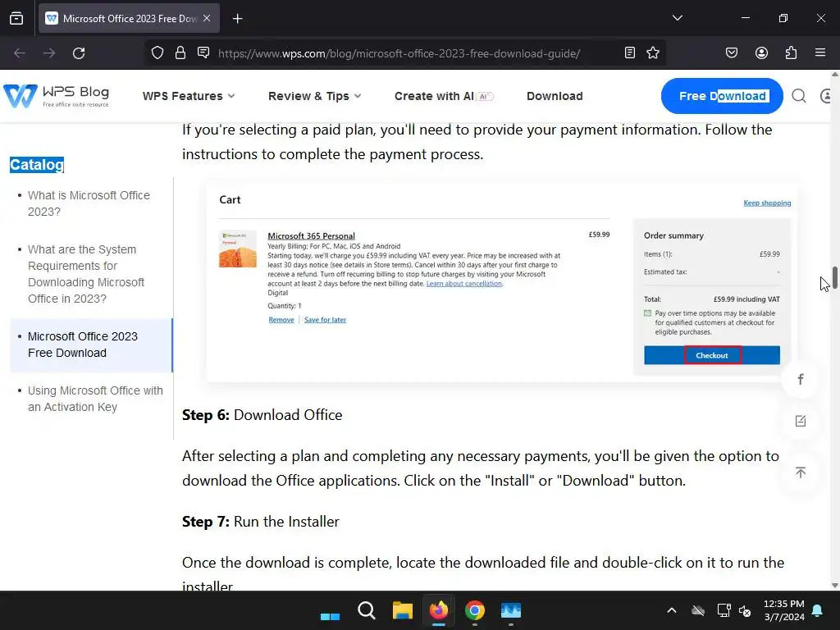This screenshot has height=630, width=840.
Task: Go to WPS Blog home logo
Action: click(x=57, y=96)
